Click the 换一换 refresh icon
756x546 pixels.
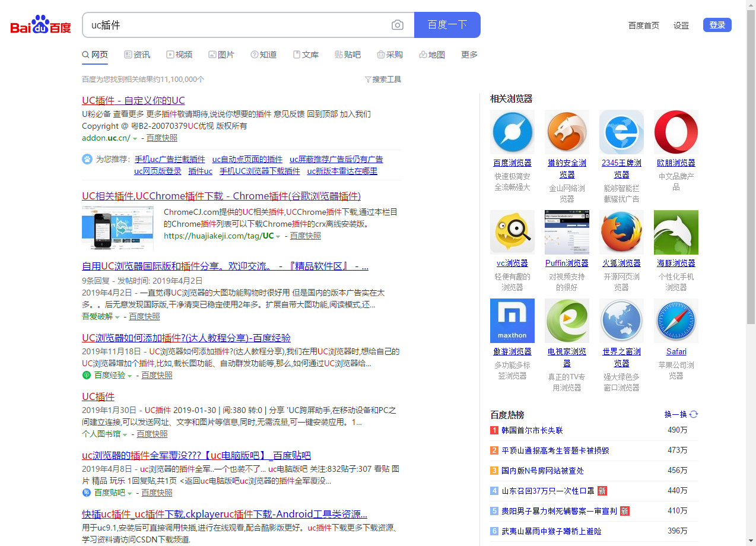(694, 414)
